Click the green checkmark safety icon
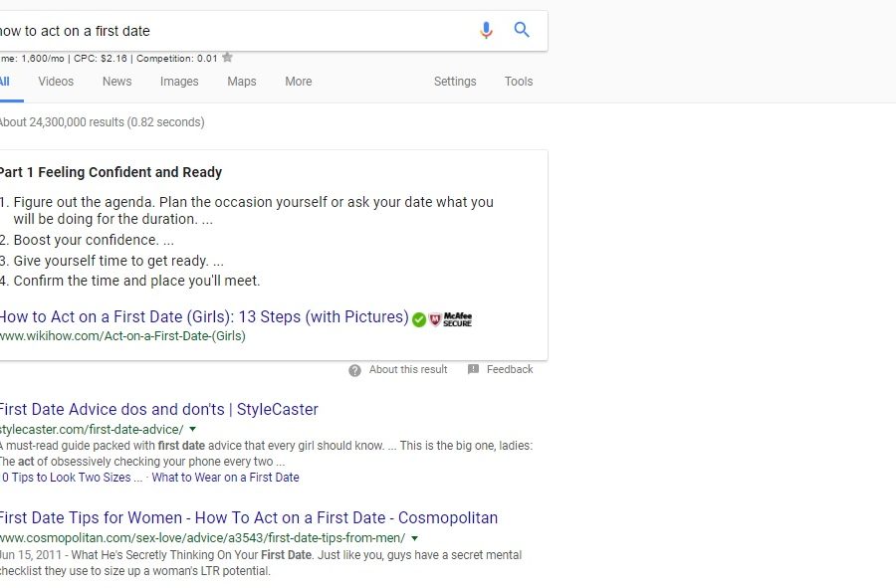The image size is (896, 588). coord(419,319)
